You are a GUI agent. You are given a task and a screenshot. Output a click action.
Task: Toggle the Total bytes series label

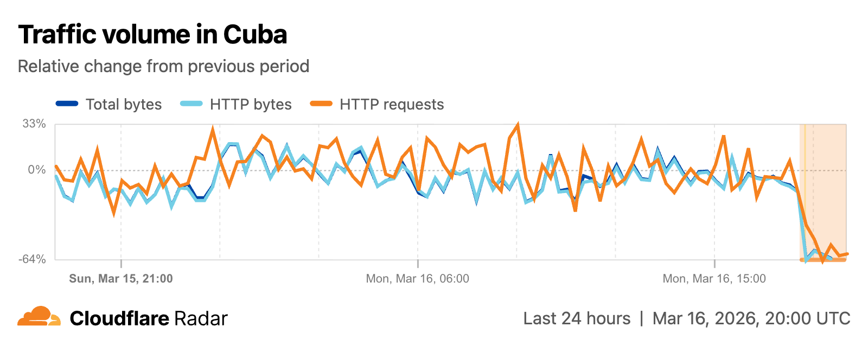pos(124,104)
